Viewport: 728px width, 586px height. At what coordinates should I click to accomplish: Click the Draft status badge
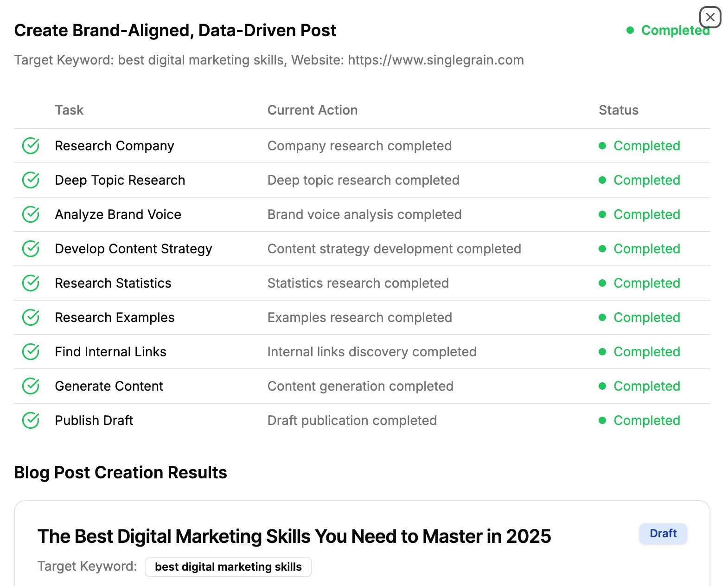pyautogui.click(x=663, y=534)
